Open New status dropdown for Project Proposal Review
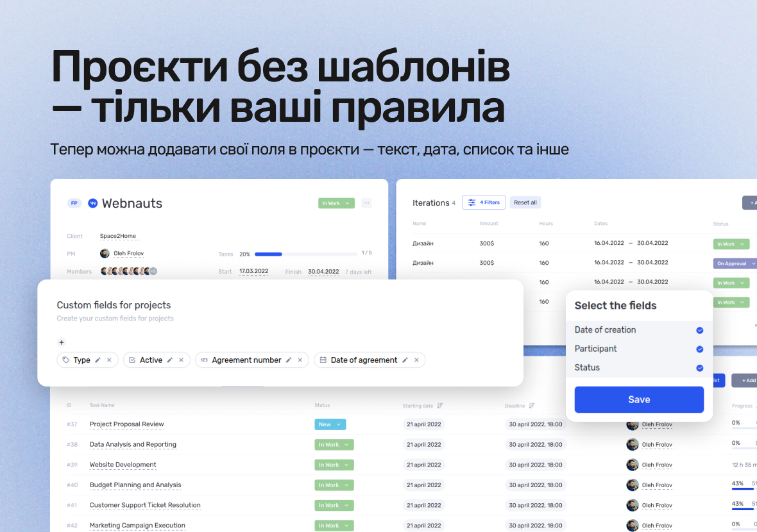This screenshot has height=532, width=757. pyautogui.click(x=330, y=424)
